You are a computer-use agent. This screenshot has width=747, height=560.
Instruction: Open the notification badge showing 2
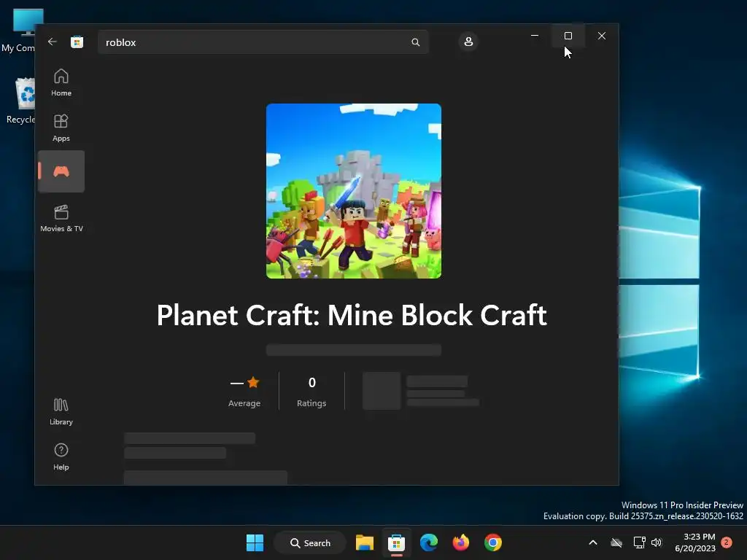coord(727,542)
